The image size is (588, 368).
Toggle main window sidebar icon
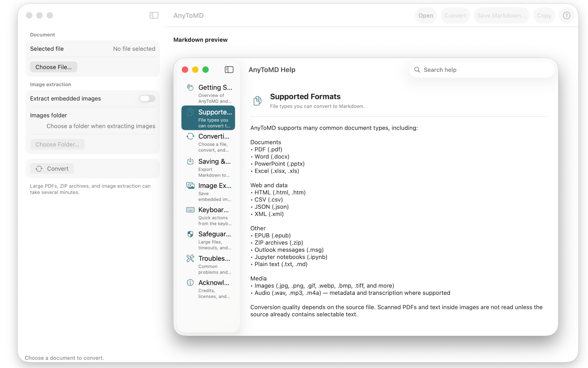pos(154,15)
